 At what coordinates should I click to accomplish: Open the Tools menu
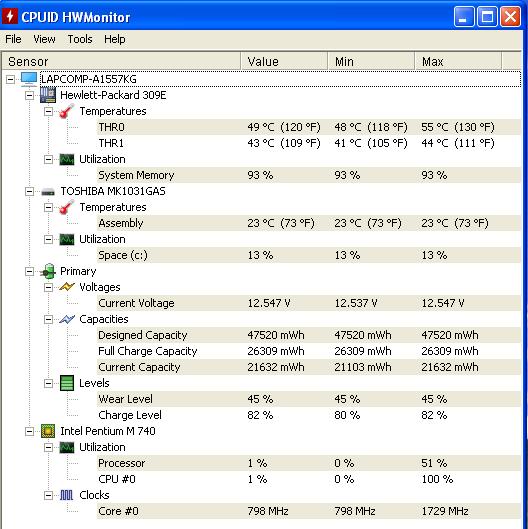pyautogui.click(x=80, y=39)
